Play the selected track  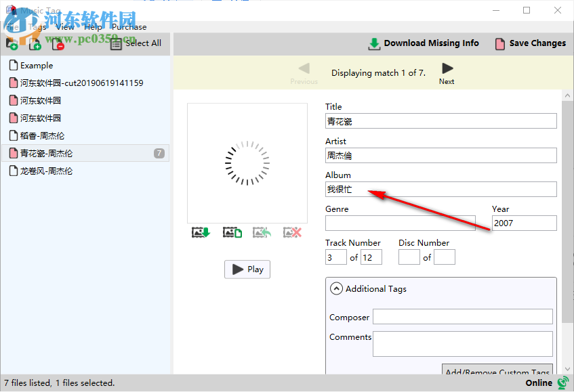click(x=247, y=269)
